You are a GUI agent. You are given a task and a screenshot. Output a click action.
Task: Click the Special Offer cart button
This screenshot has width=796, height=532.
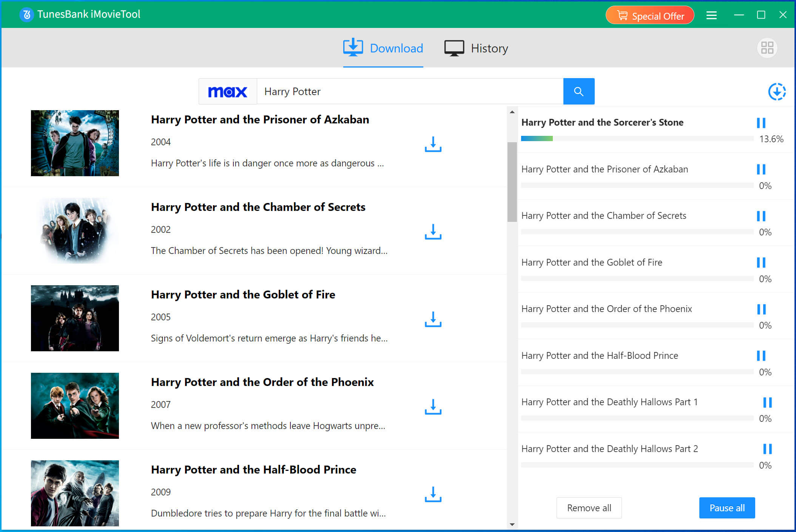[x=650, y=15]
